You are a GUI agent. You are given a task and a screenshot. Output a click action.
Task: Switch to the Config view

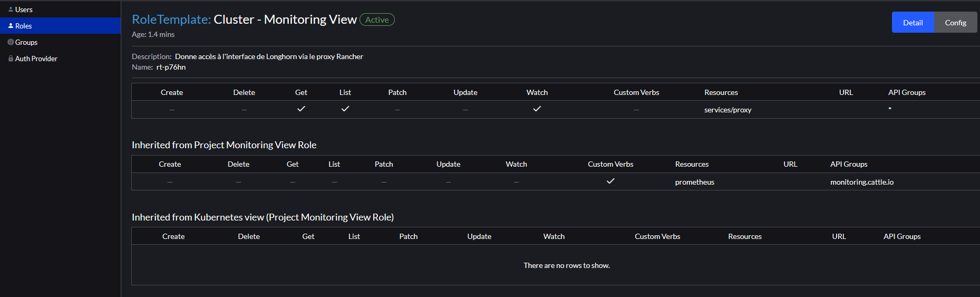955,23
